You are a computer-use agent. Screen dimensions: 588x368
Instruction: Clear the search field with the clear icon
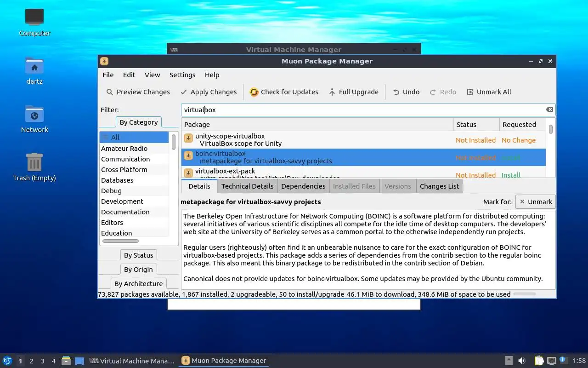(x=549, y=109)
